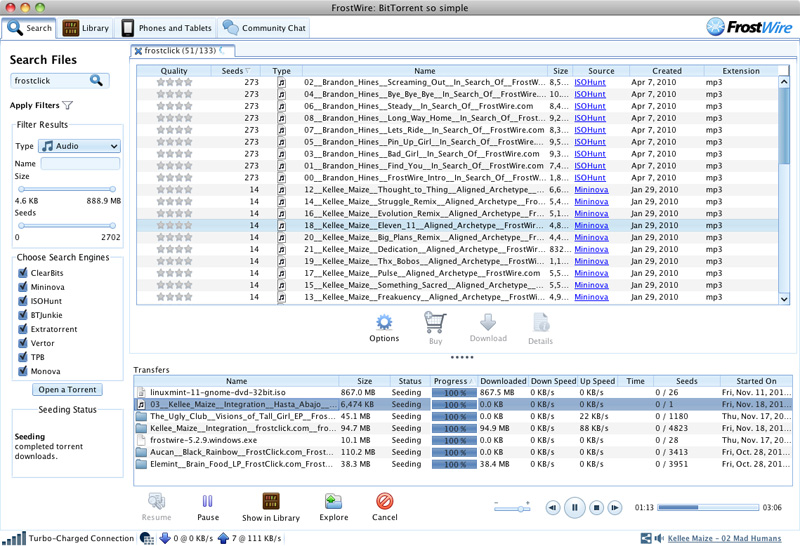This screenshot has height=546, width=800.
Task: Uncheck the Monova search engine
Action: coord(22,371)
